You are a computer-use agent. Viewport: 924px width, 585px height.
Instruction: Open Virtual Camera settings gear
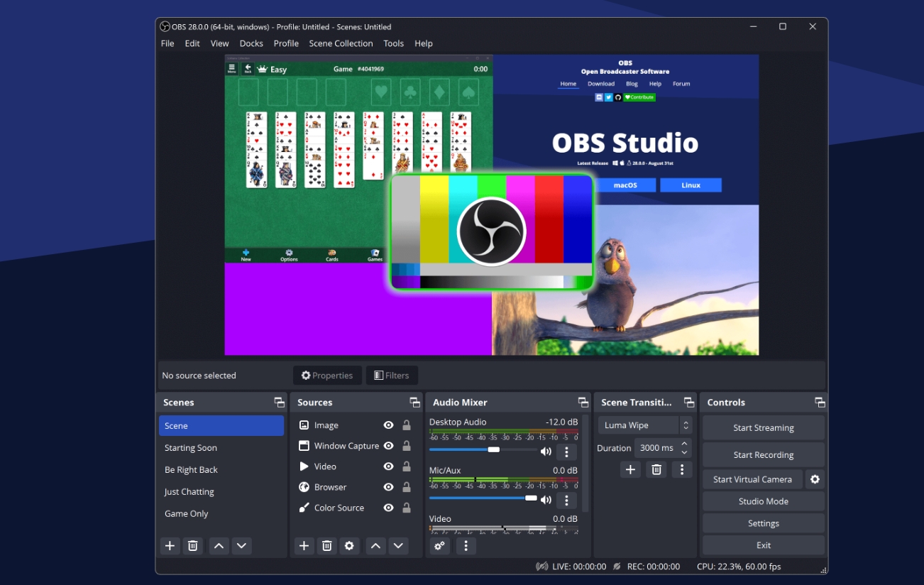815,479
